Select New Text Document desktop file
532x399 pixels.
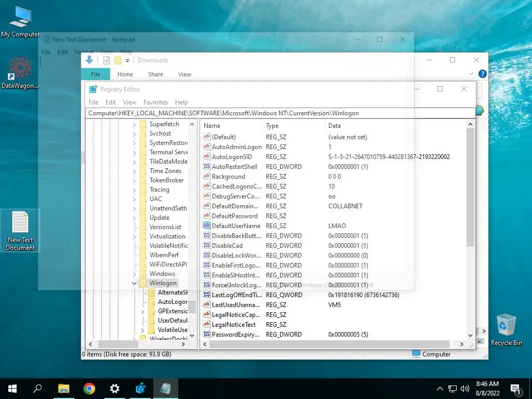(x=20, y=230)
